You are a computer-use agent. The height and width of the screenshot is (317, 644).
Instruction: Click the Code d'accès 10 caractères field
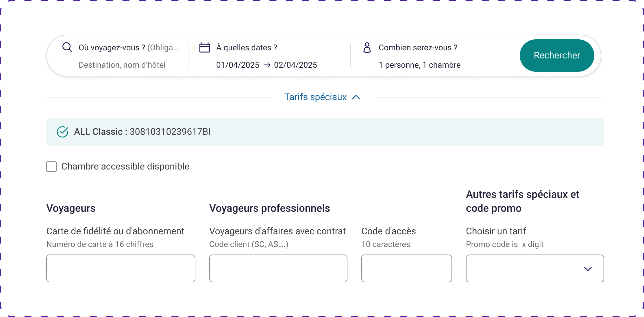(x=406, y=268)
